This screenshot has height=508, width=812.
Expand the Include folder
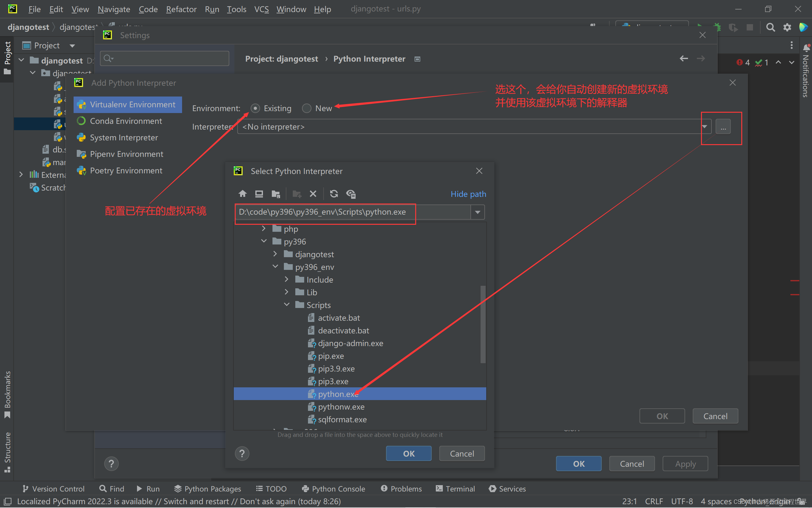point(286,279)
